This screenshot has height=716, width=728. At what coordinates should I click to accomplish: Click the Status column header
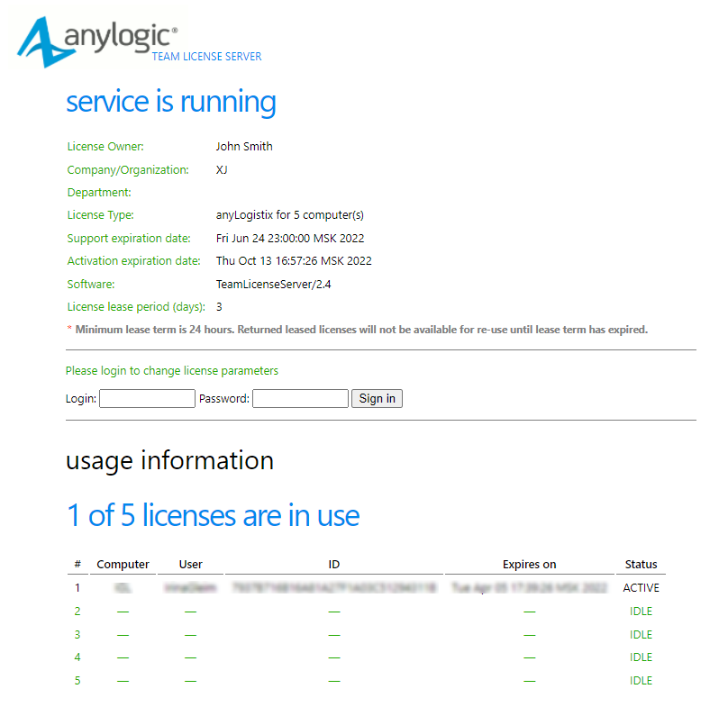click(x=642, y=565)
